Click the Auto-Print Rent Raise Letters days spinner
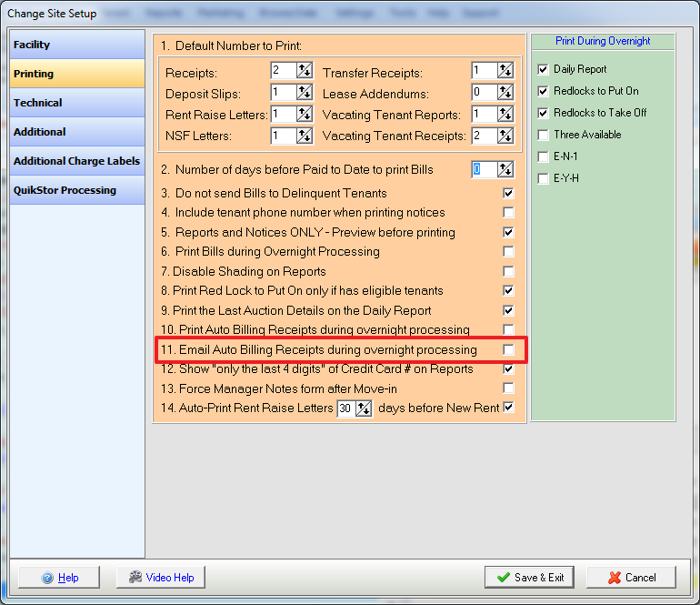 click(364, 408)
